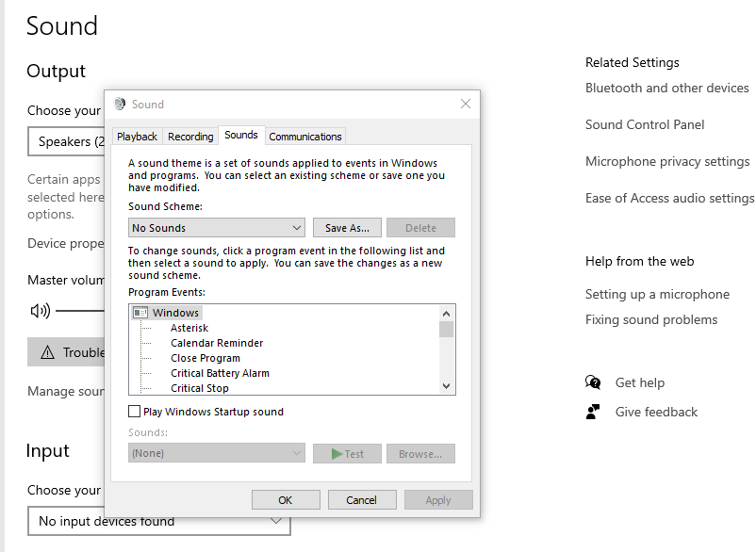756x552 pixels.
Task: Click the speaker volume icon
Action: point(40,310)
